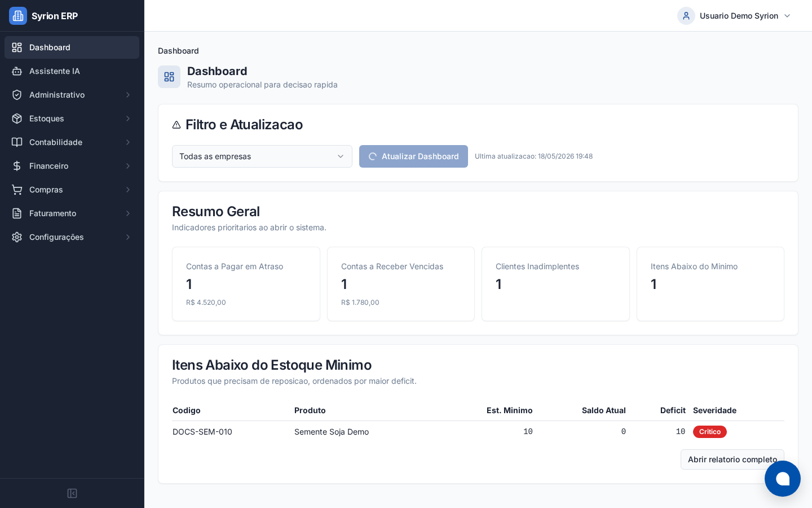Click the Deficit column header

click(673, 410)
